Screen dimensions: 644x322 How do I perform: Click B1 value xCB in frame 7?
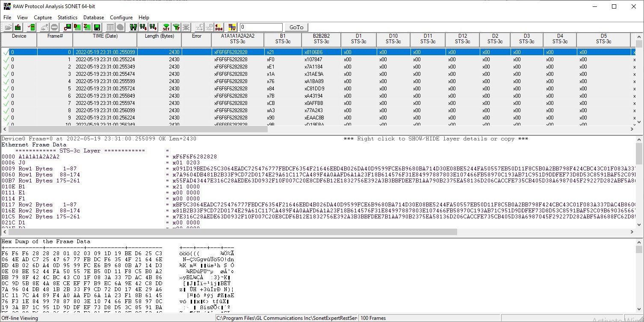tap(271, 103)
